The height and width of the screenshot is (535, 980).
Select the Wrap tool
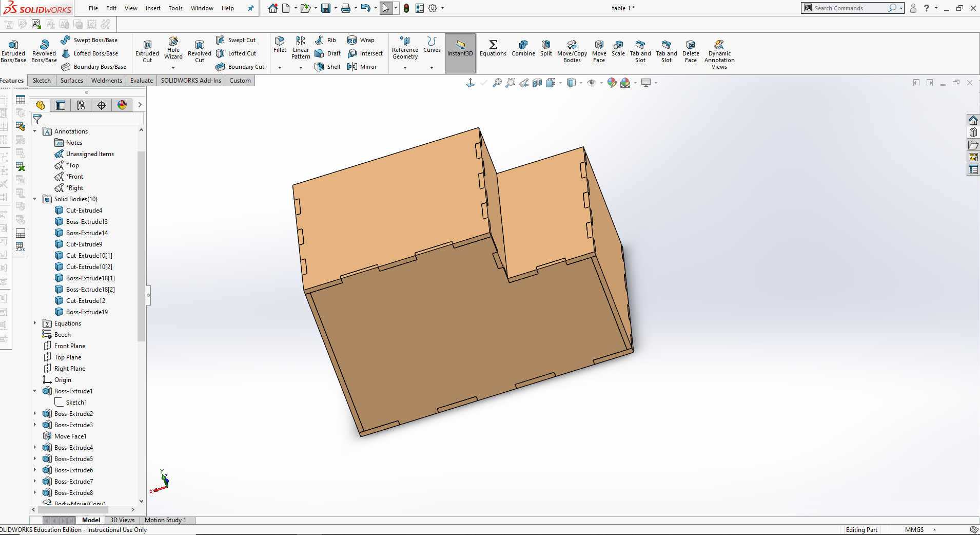pyautogui.click(x=361, y=40)
